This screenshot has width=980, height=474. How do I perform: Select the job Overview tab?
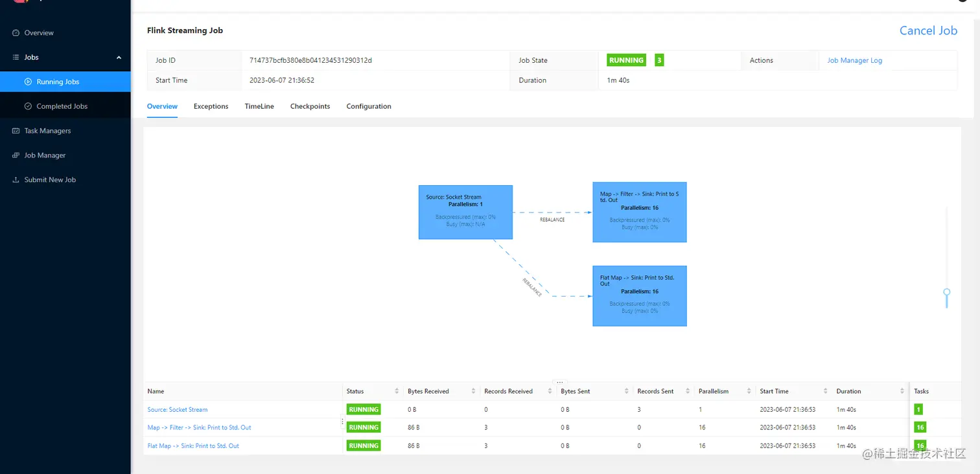(162, 106)
